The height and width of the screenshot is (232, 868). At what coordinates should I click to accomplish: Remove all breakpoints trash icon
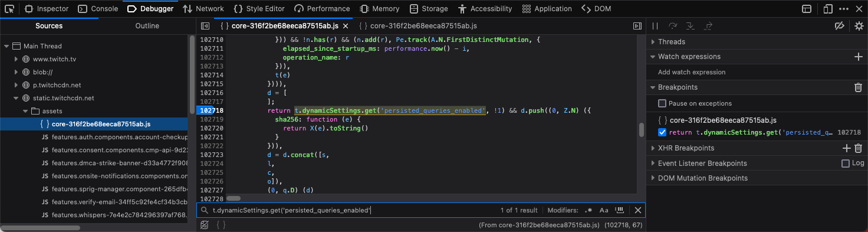click(x=859, y=87)
